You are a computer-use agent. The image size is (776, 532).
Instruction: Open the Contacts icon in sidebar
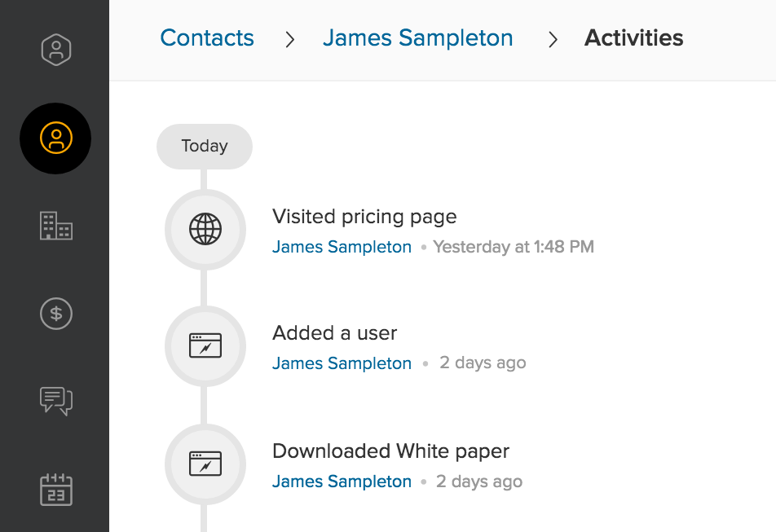(55, 138)
